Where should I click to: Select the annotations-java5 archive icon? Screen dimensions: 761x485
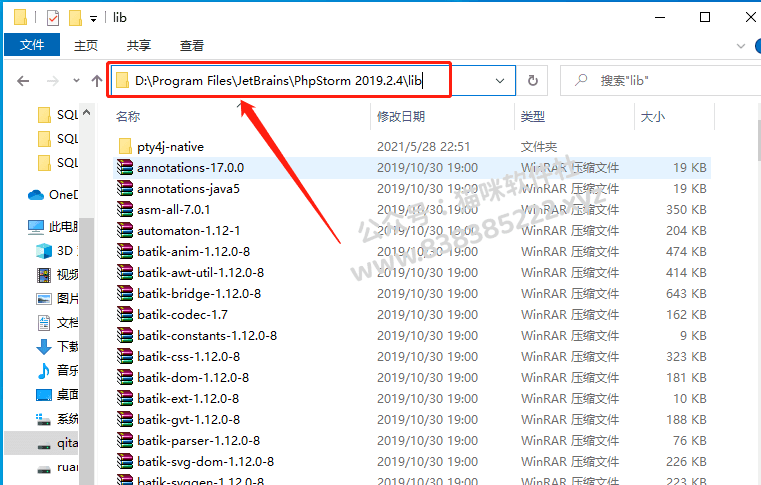point(125,188)
